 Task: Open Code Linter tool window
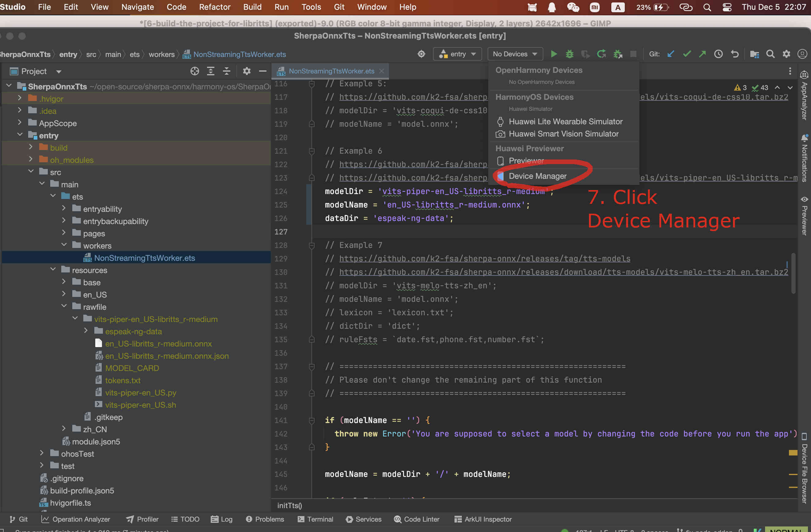click(417, 519)
